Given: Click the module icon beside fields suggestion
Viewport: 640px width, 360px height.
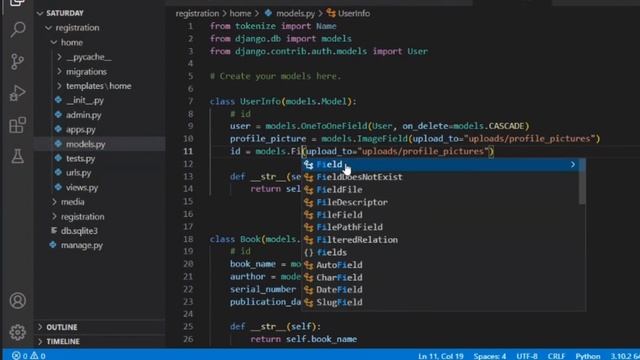Looking at the screenshot, I should (x=309, y=252).
